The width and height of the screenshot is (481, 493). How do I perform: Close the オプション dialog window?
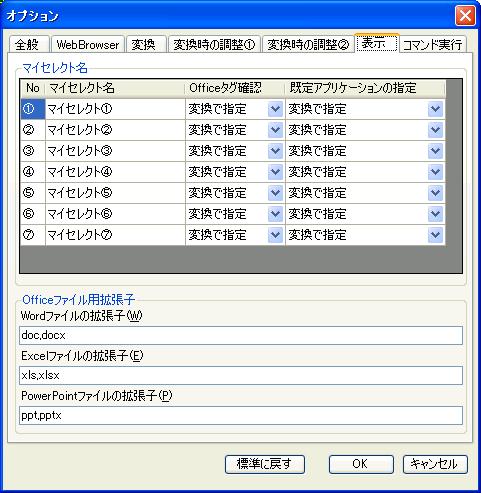click(465, 16)
